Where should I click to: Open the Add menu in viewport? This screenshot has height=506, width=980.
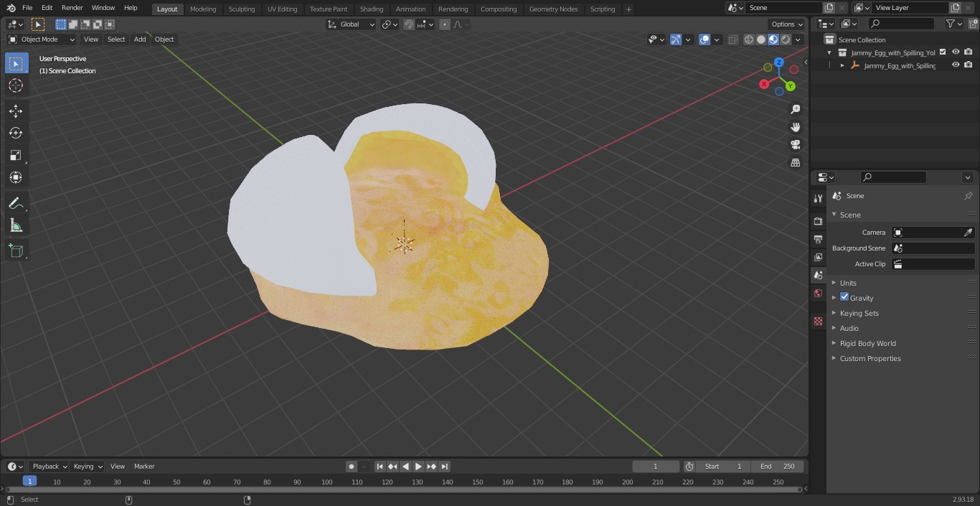click(x=140, y=39)
